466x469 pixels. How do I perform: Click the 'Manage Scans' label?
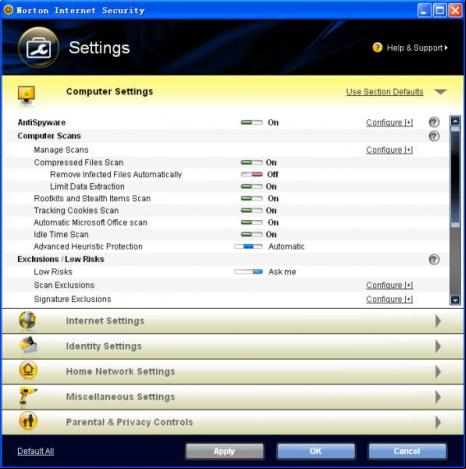point(61,150)
